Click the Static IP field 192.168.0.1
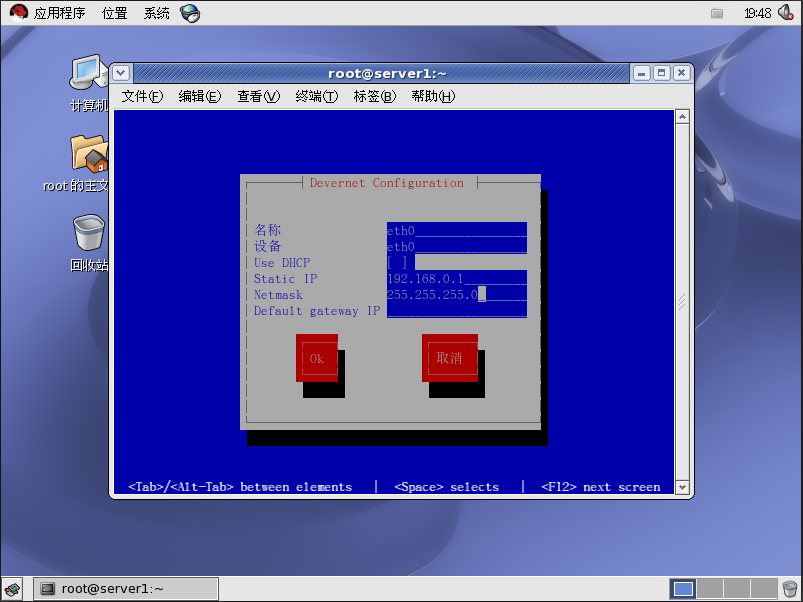 click(x=457, y=278)
